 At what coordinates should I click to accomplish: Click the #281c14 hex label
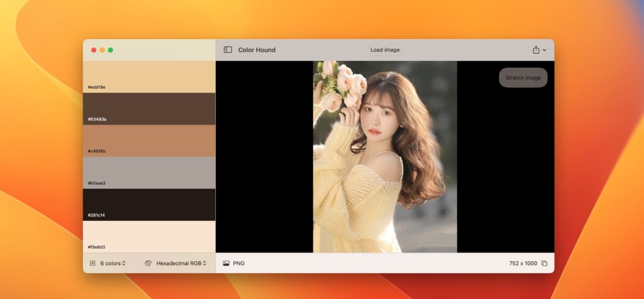coord(96,215)
